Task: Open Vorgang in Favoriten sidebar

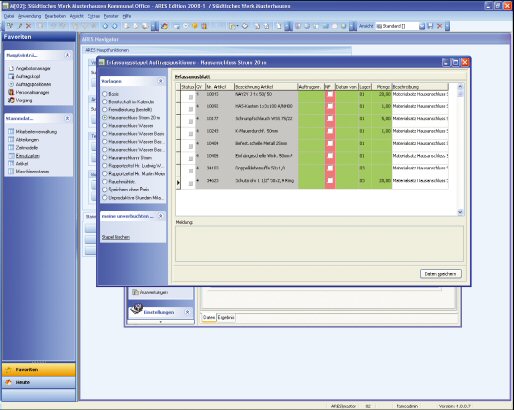Action: [24, 100]
